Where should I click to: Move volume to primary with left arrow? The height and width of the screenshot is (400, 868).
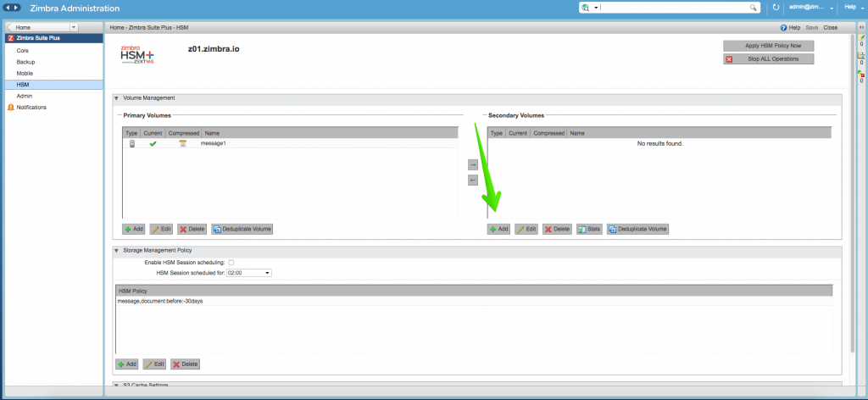coord(473,181)
